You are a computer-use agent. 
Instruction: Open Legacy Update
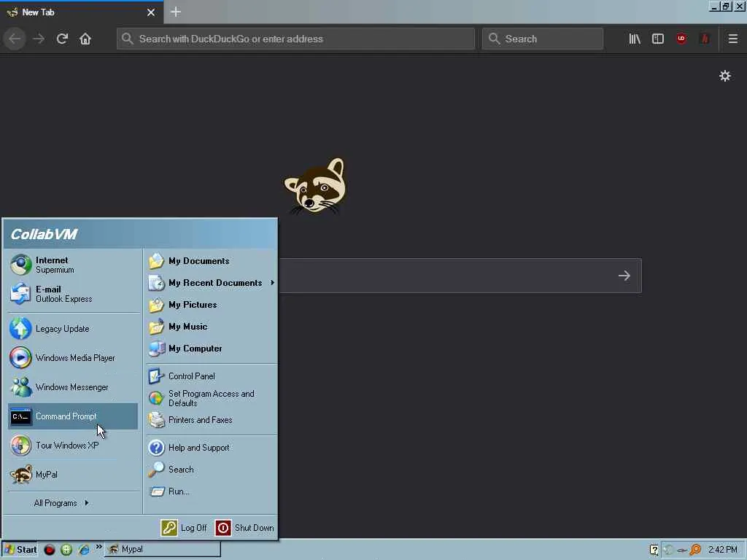[73, 329]
